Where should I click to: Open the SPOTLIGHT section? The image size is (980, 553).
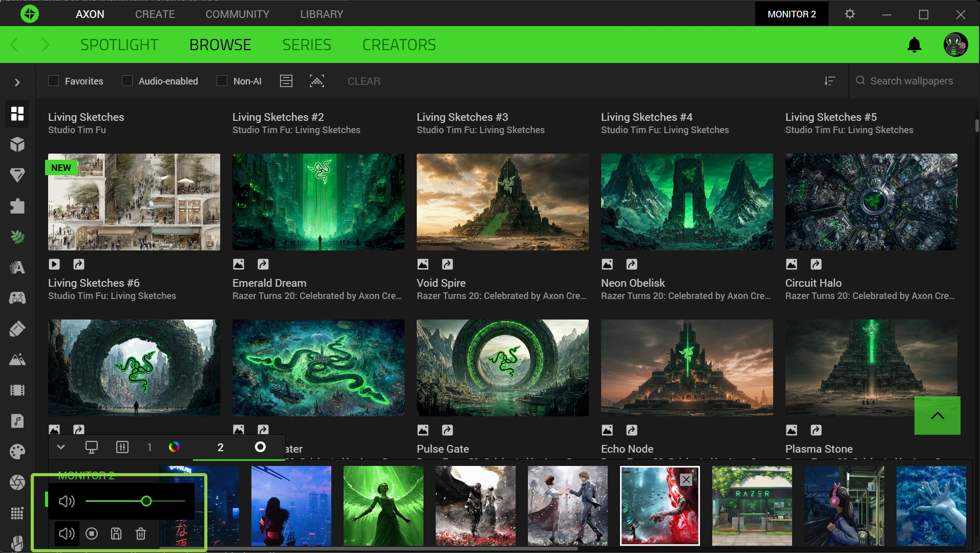click(x=119, y=45)
